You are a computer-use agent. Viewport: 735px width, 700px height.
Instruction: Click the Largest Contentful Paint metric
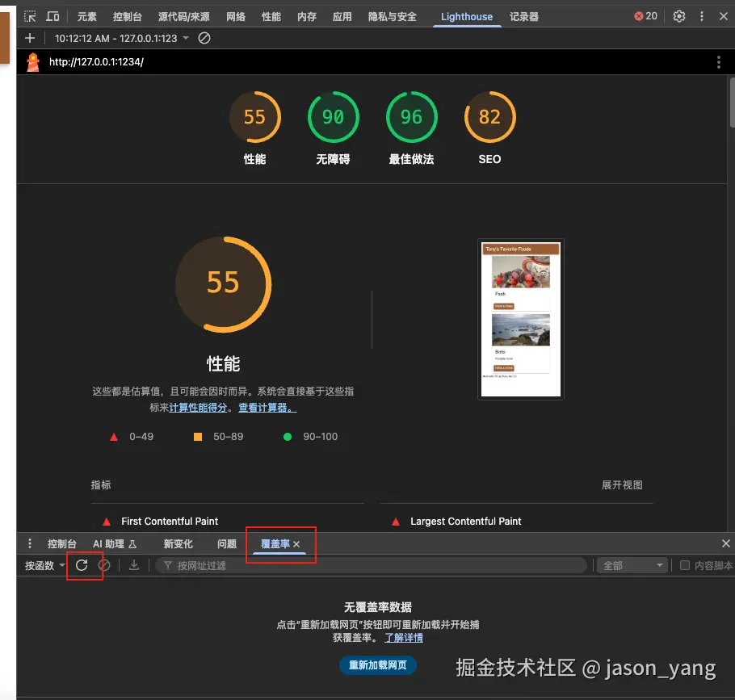[x=465, y=521]
